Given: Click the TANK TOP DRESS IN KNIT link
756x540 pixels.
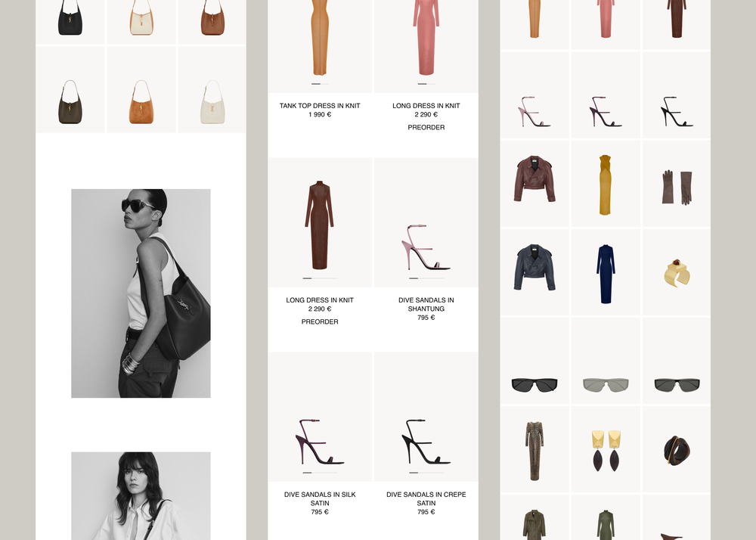Looking at the screenshot, I should tap(319, 106).
